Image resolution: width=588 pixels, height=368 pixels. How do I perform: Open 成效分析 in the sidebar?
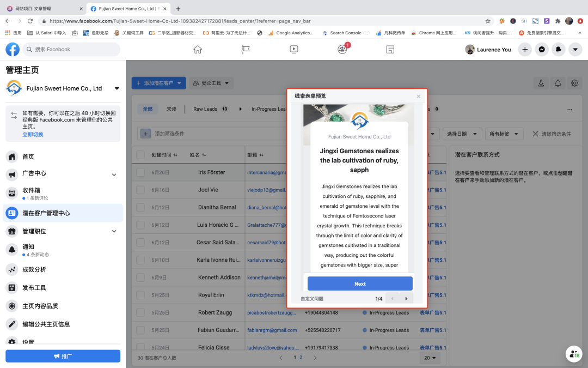point(63,269)
